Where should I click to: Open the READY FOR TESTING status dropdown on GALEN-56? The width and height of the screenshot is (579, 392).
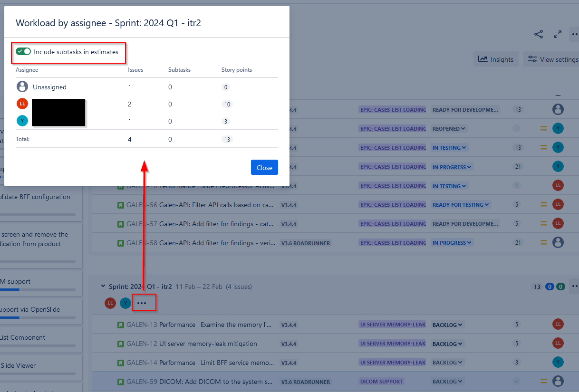461,205
